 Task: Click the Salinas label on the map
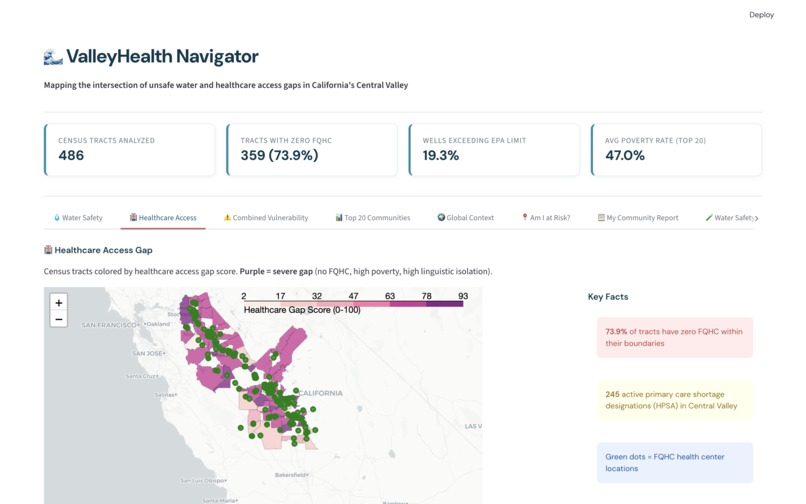(x=165, y=395)
